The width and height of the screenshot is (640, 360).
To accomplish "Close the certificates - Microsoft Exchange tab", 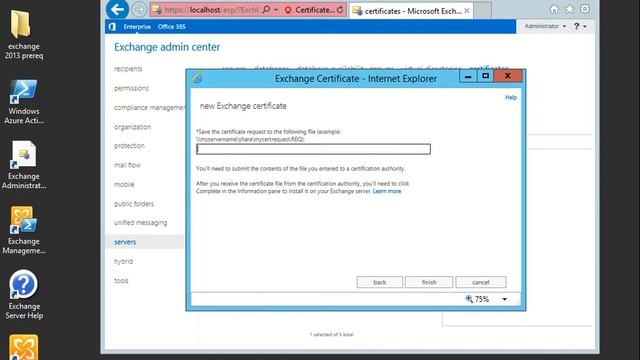I will tap(467, 11).
